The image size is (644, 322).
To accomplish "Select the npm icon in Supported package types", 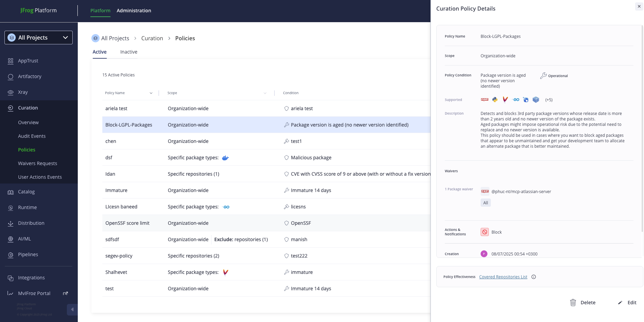I will (x=484, y=100).
